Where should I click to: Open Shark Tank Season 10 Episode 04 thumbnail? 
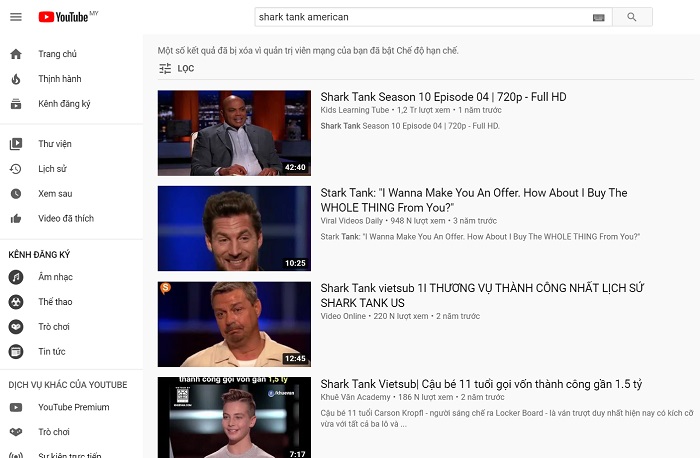[x=234, y=133]
